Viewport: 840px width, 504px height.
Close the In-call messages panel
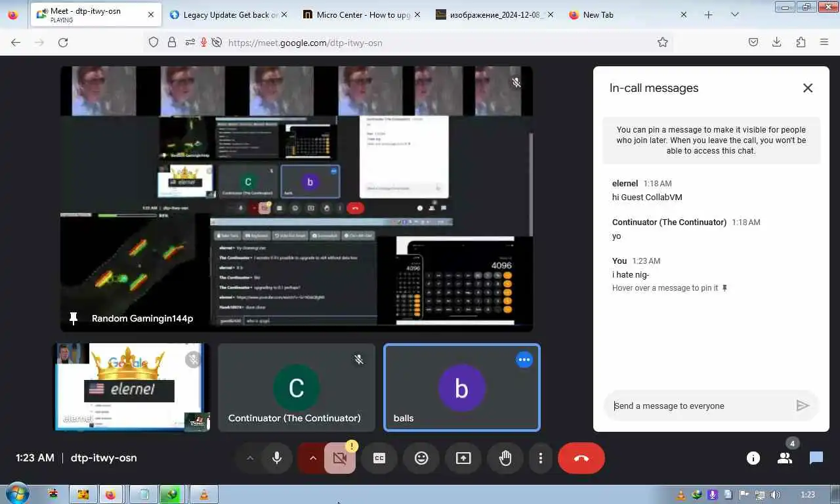click(808, 88)
